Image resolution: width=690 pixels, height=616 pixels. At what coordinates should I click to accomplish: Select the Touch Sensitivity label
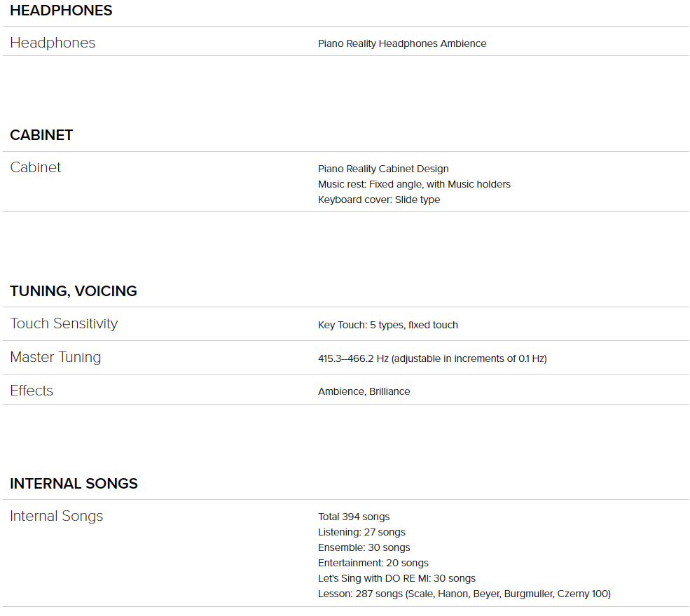point(64,323)
